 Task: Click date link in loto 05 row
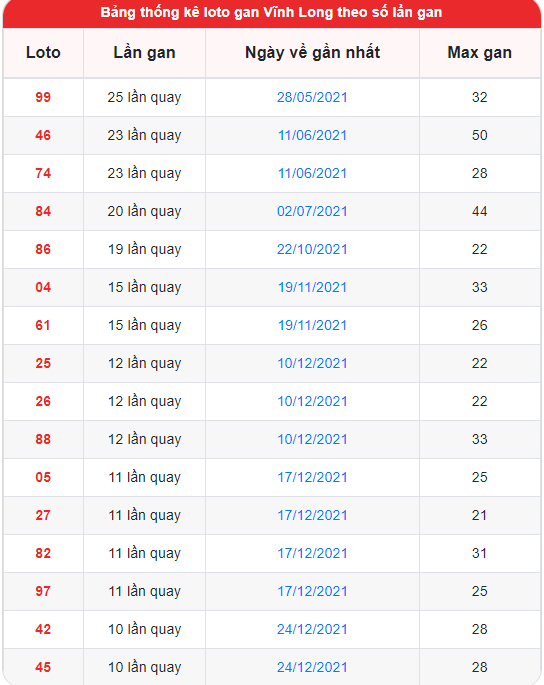[x=312, y=477]
